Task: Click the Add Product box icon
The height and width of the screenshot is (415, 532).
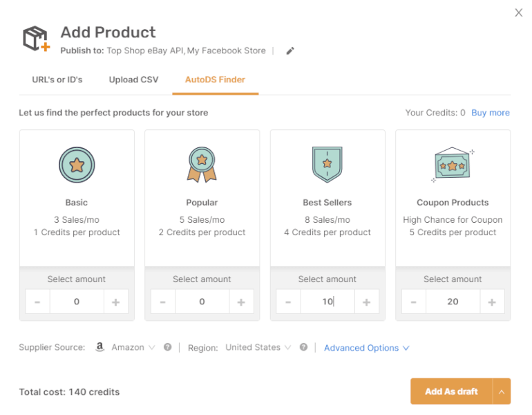Action: (x=36, y=39)
